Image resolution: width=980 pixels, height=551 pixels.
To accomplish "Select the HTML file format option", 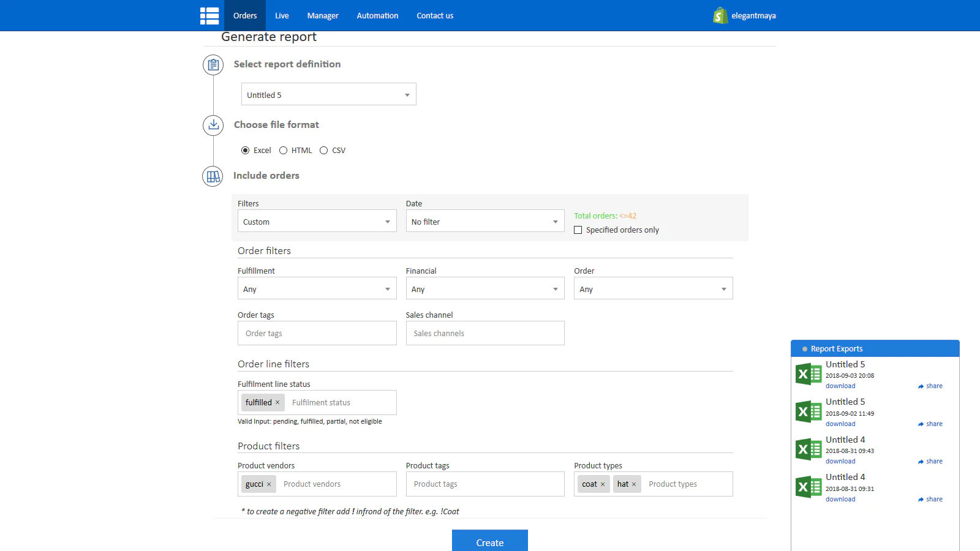I will coord(284,151).
